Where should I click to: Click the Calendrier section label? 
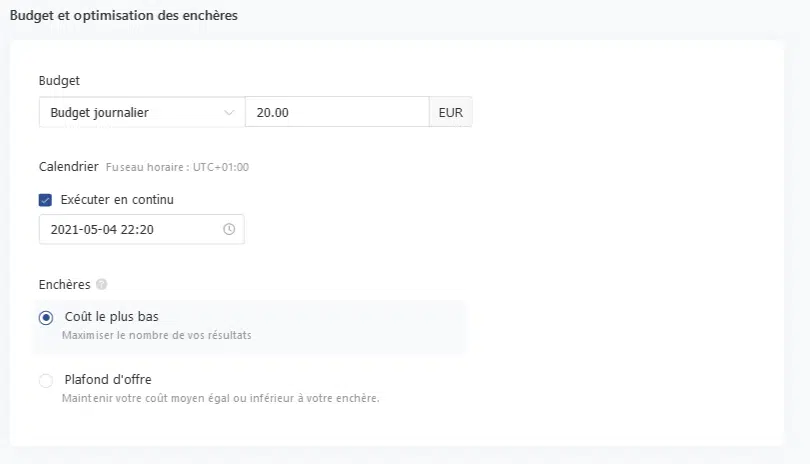[68, 167]
